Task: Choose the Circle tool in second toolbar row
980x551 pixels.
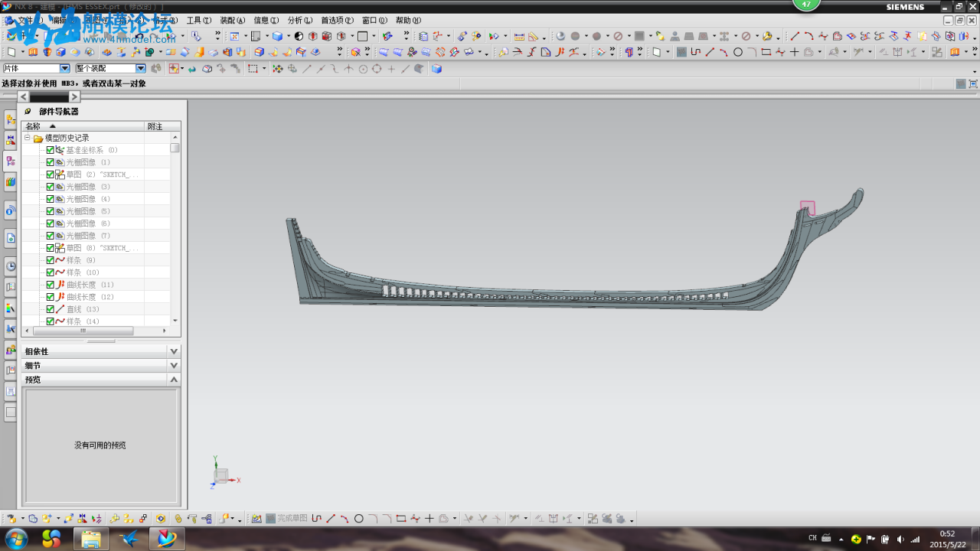Action: 738,52
